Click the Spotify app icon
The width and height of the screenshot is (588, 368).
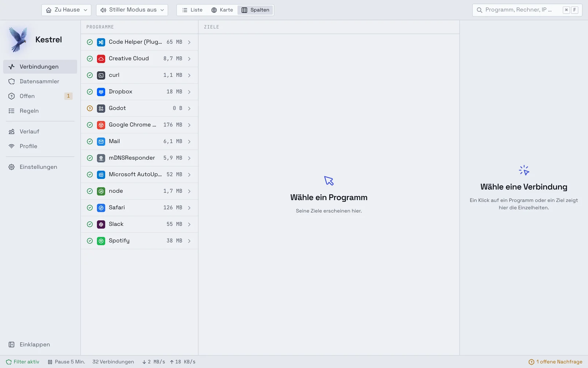click(x=101, y=241)
